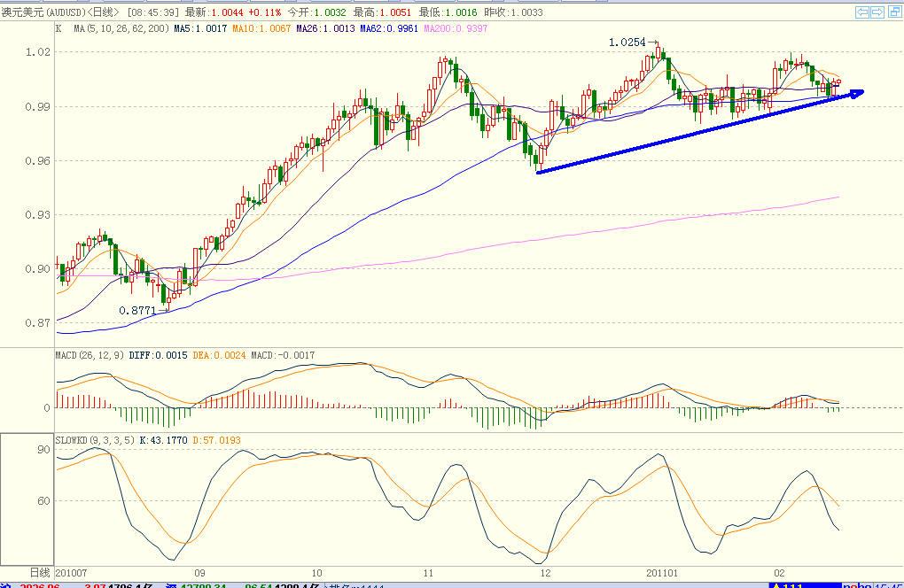Image resolution: width=904 pixels, height=588 pixels.
Task: Click the 1.02 price axis label
Action: (x=38, y=52)
